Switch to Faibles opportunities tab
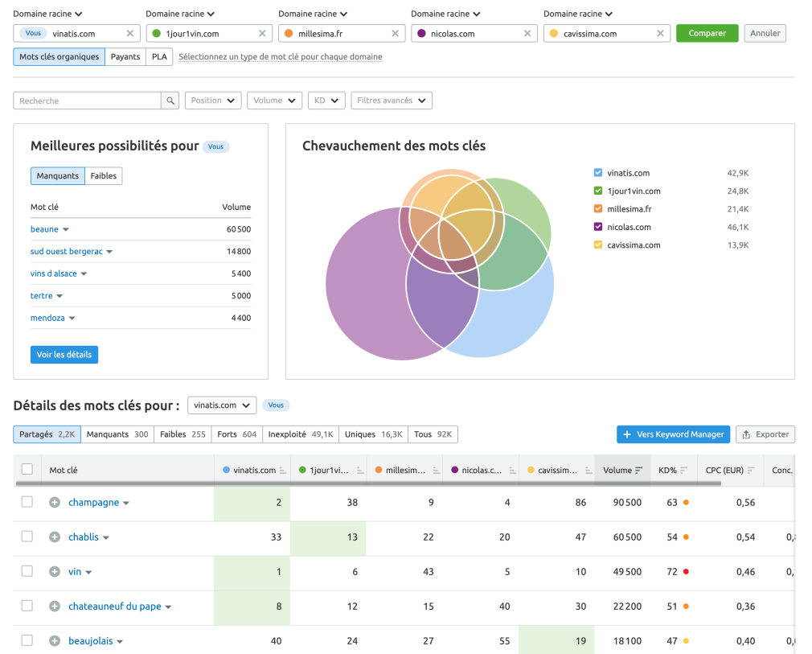The image size is (812, 654). pyautogui.click(x=104, y=175)
